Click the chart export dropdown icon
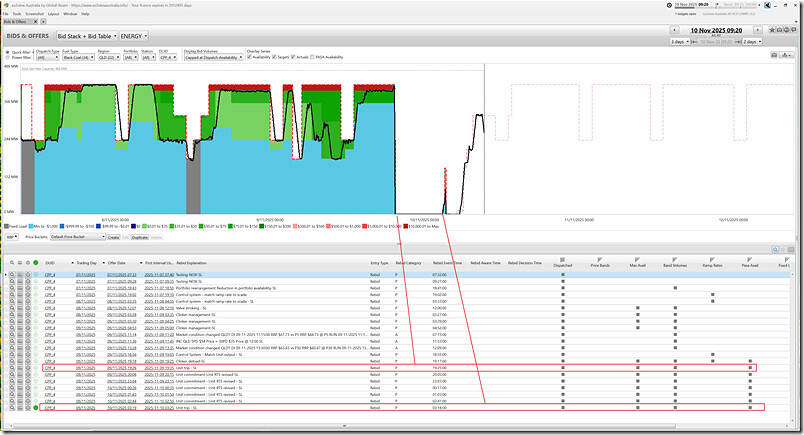 (x=787, y=55)
